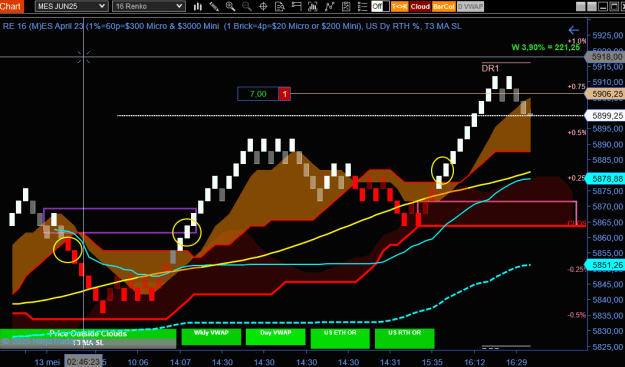Toggle the Off switch in toolbar
Screen dimensions: 625x367
click(x=380, y=6)
